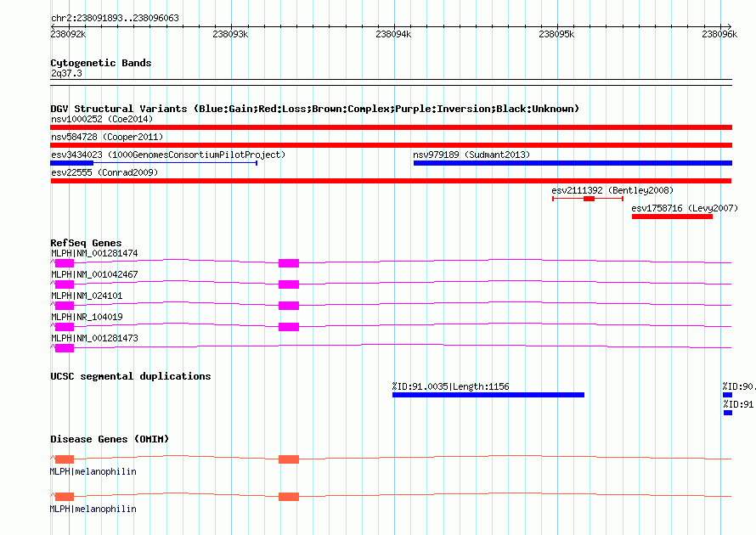Viewport: 756px width, 535px height.
Task: Open the MLPH|NM_001281473 transcript label
Action: click(x=94, y=338)
